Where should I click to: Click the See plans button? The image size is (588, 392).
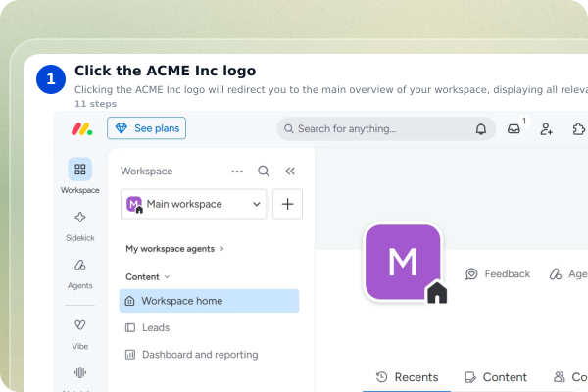point(146,128)
